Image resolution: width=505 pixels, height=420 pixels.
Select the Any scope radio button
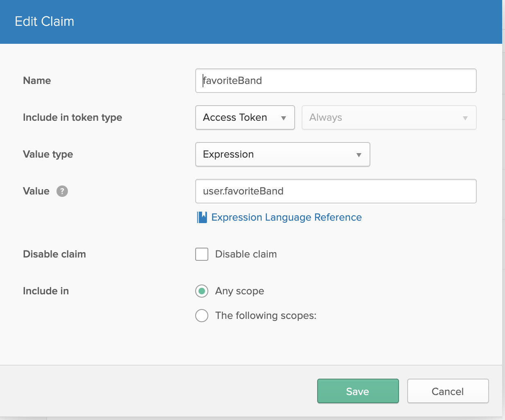[x=202, y=291]
